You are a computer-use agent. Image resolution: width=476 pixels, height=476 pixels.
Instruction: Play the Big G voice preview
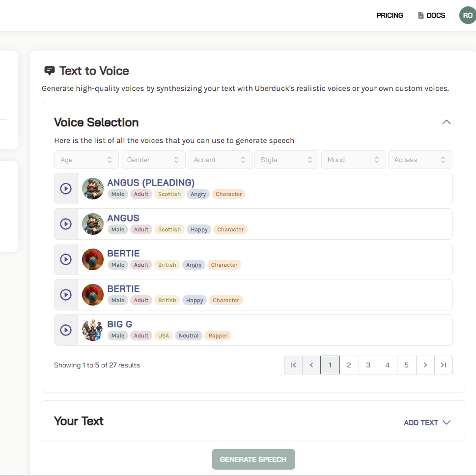tap(66, 330)
